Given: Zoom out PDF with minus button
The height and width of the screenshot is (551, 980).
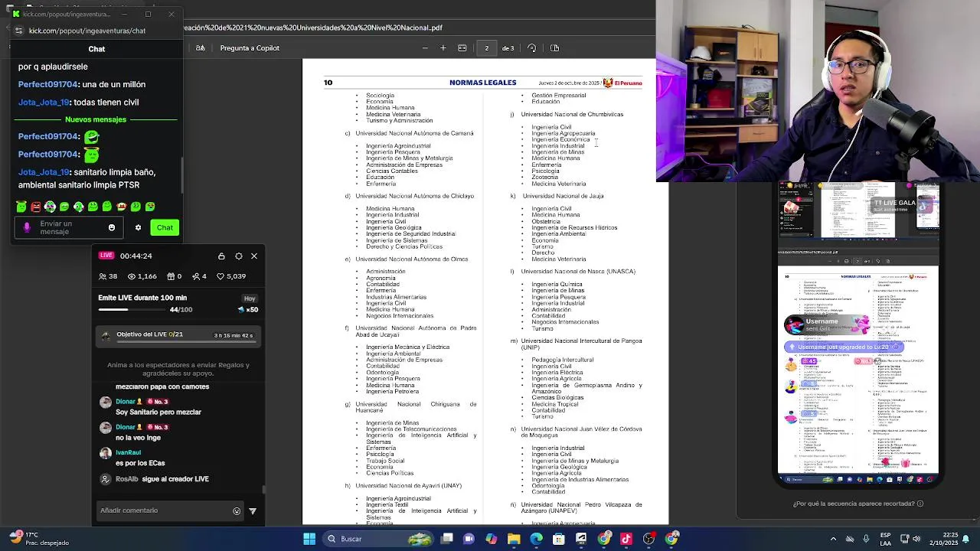Looking at the screenshot, I should [x=425, y=48].
